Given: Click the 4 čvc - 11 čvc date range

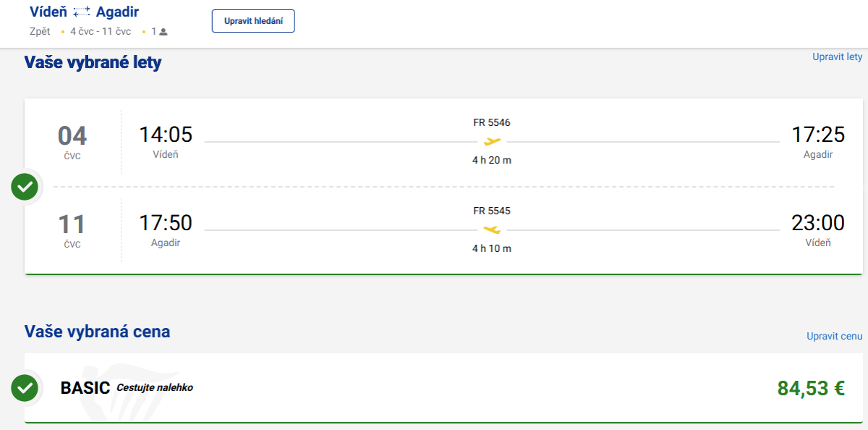Looking at the screenshot, I should point(101,32).
